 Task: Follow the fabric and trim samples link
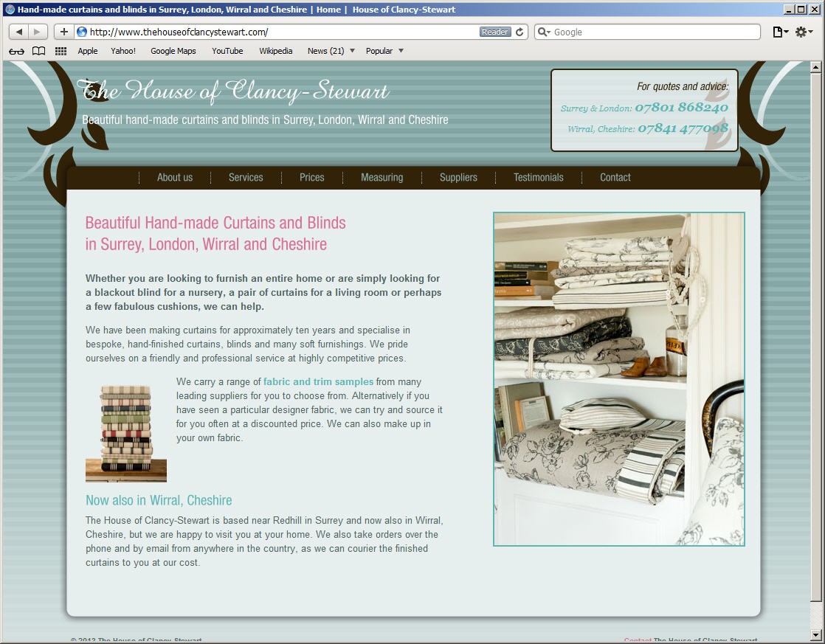[x=318, y=381]
